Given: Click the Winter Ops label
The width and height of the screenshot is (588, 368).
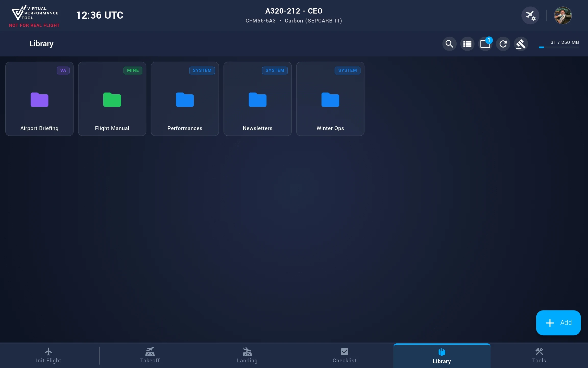Looking at the screenshot, I should click(330, 128).
